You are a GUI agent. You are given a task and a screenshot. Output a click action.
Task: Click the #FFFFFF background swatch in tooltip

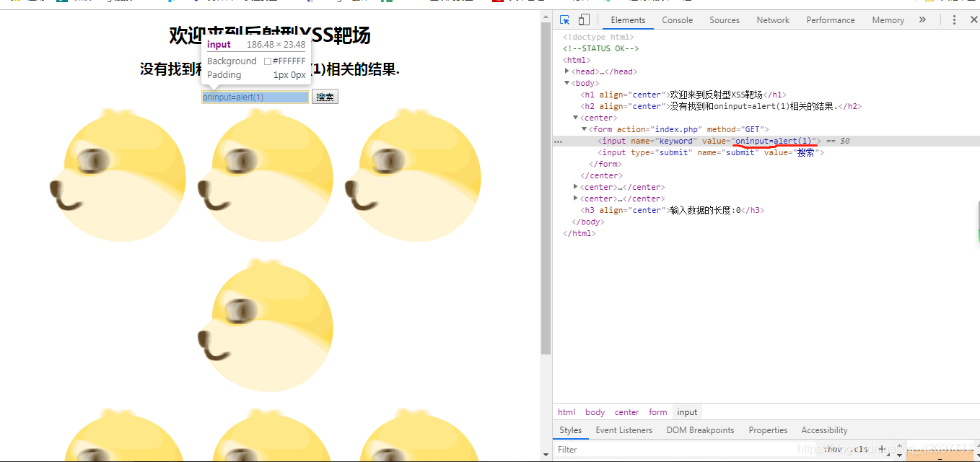click(268, 61)
